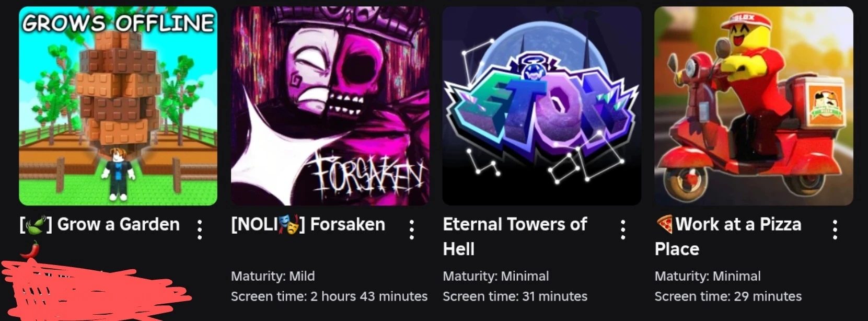
Task: Click the Eternal Towers of Hell title
Action: [x=515, y=236]
